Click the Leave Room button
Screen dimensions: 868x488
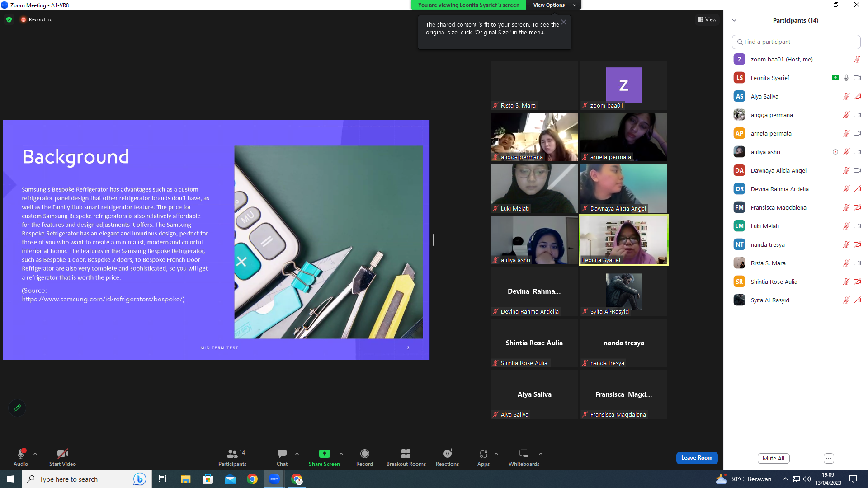[697, 458]
